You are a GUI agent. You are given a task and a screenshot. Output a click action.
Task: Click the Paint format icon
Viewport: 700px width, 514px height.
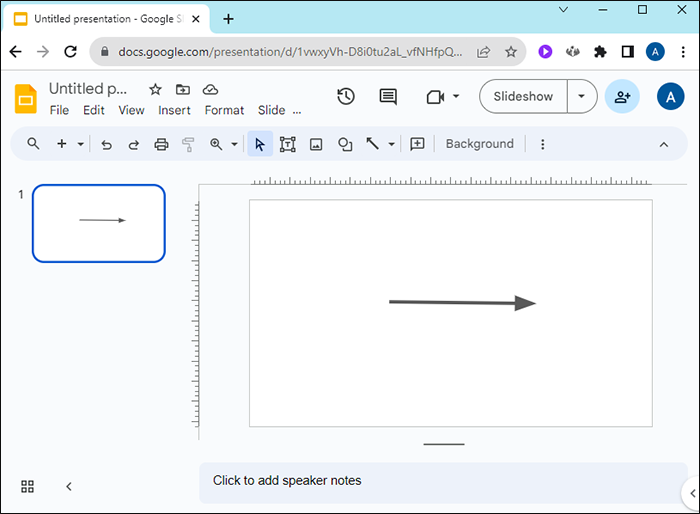188,144
